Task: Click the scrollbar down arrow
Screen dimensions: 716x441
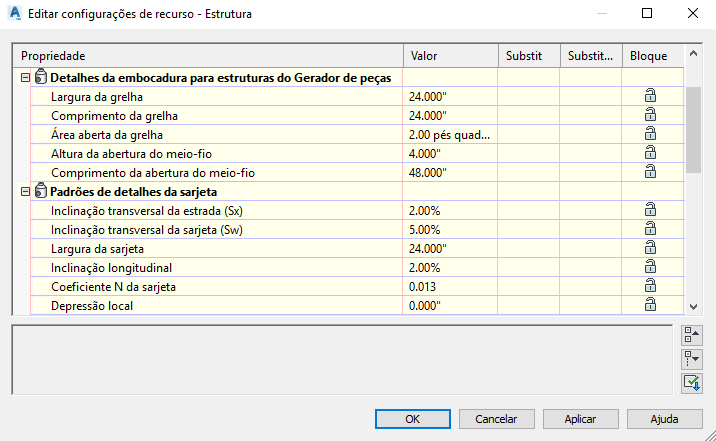Action: pos(692,307)
